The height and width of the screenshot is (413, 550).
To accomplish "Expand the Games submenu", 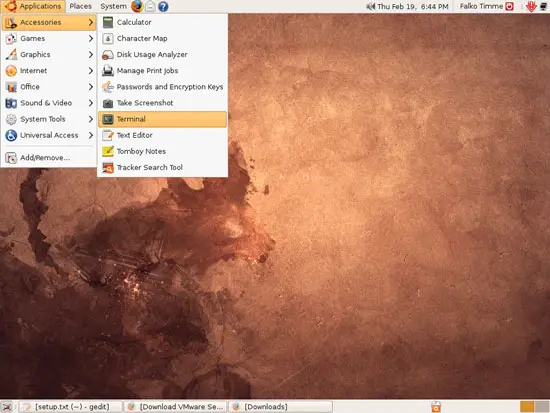I will [49, 39].
